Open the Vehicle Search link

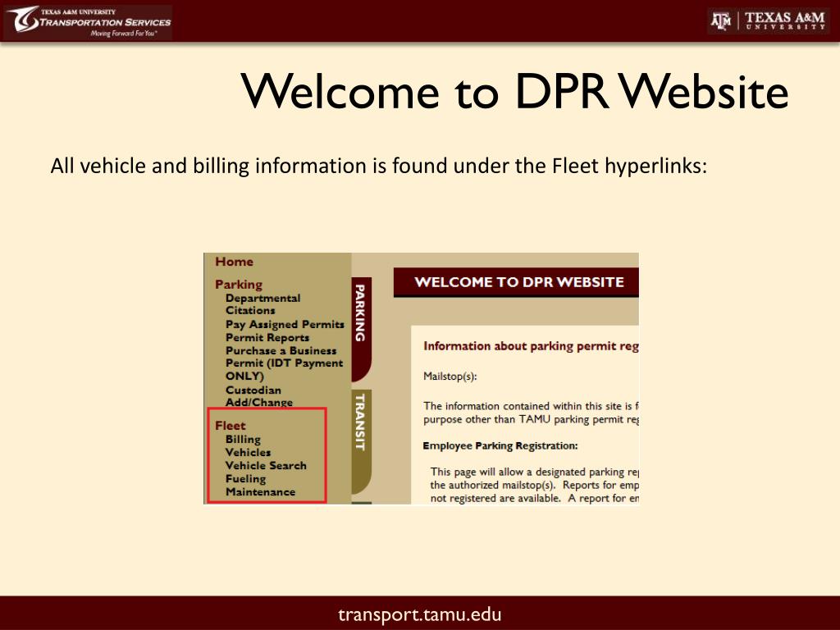pyautogui.click(x=266, y=466)
